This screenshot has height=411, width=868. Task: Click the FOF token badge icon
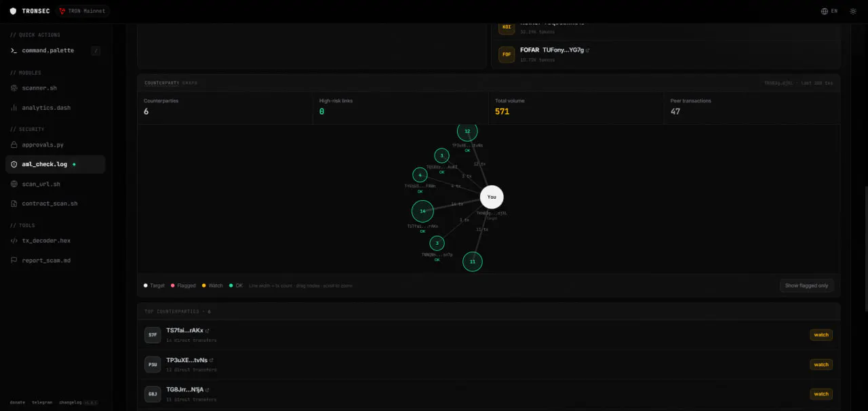click(x=507, y=54)
